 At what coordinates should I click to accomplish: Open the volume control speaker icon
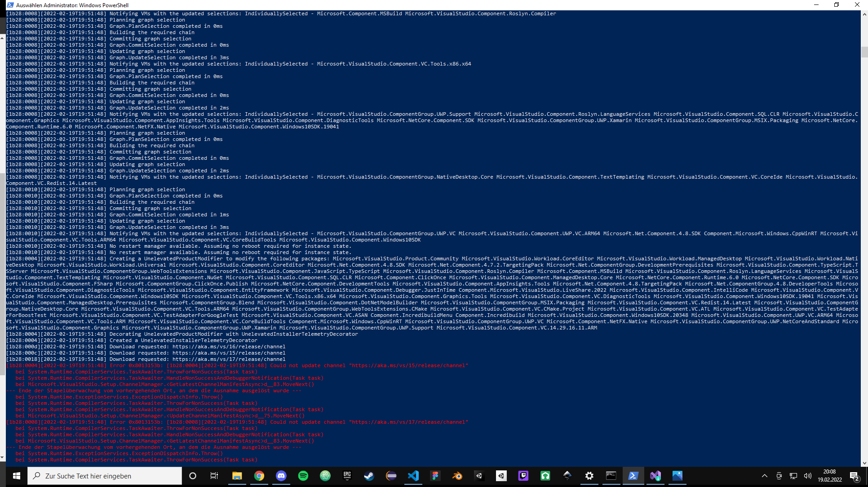(807, 476)
